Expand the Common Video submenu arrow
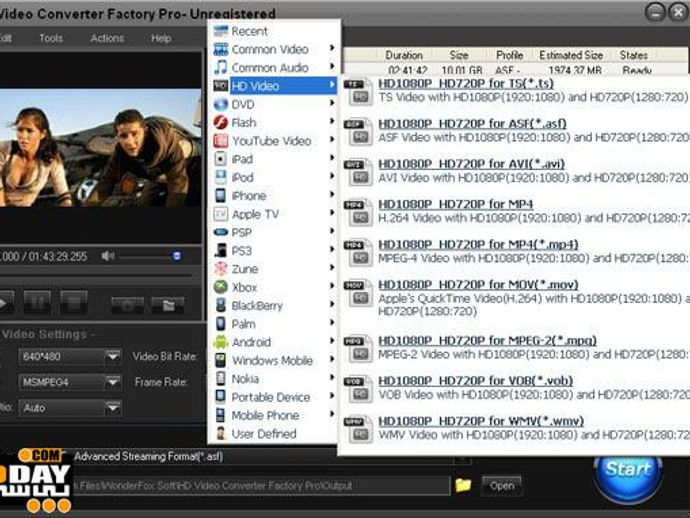This screenshot has height=518, width=690. pyautogui.click(x=332, y=48)
